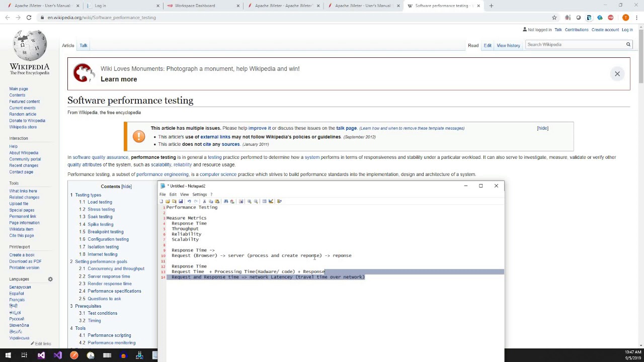Click the bug extension icon in Chrome

pos(568,18)
